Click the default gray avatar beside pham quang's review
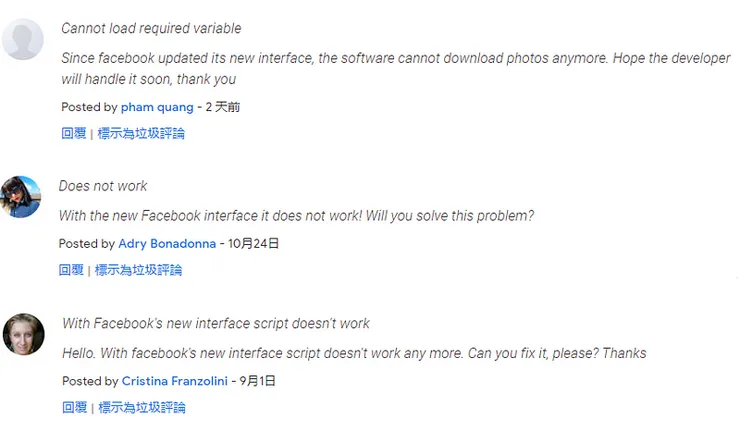Screen dimensions: 740x442 click(23, 40)
